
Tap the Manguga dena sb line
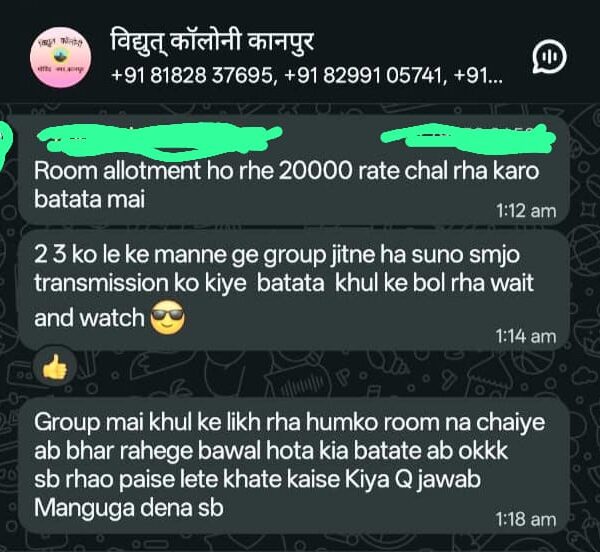tap(129, 508)
